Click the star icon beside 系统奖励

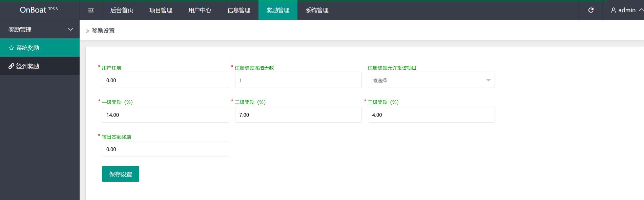[11, 48]
